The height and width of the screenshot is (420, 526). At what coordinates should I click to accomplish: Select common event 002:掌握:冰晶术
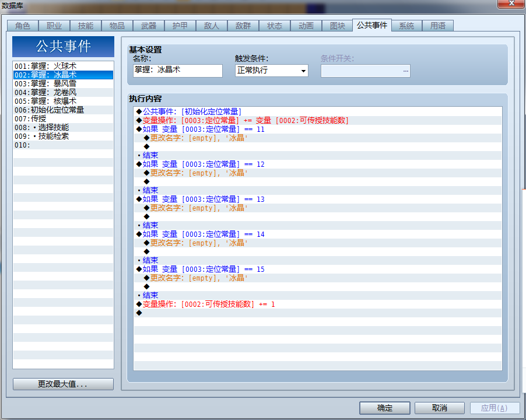63,75
